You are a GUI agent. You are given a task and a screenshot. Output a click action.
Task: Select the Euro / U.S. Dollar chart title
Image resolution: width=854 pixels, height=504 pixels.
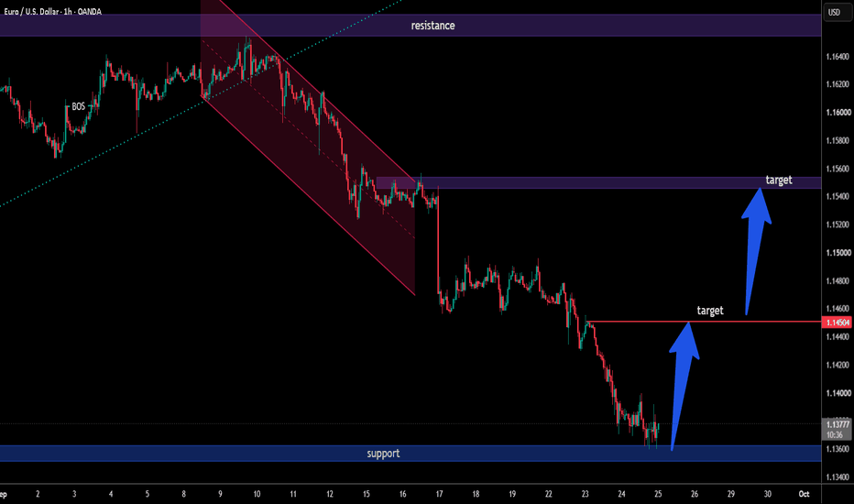(52, 11)
